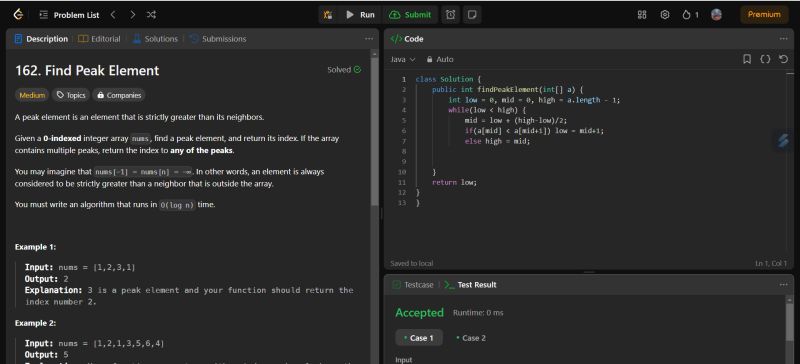Open Code panel more options ellipsis
Image resolution: width=800 pixels, height=364 pixels.
(784, 39)
